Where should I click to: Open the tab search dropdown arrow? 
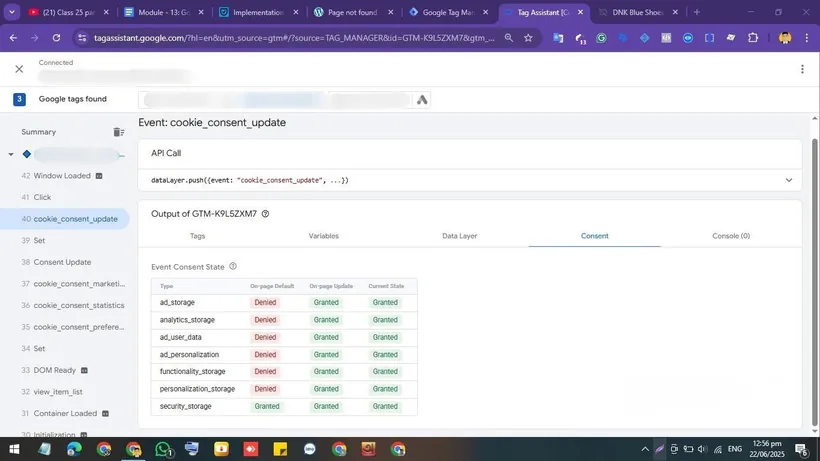point(12,12)
